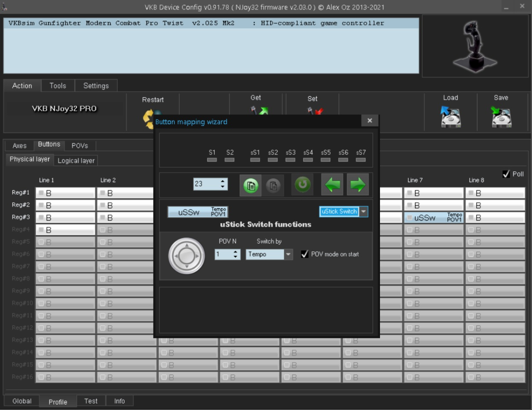This screenshot has width=532, height=410.
Task: Go to previous button with left arrow
Action: [x=332, y=185]
